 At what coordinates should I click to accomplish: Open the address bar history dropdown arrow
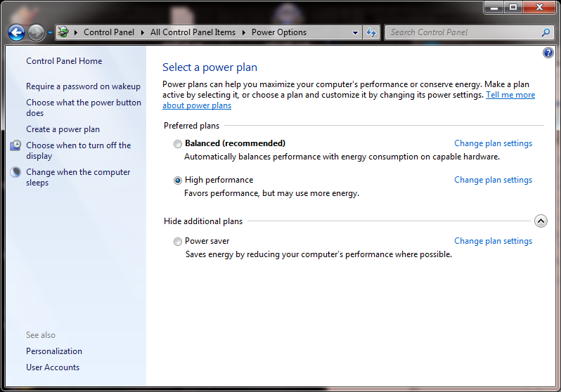(355, 32)
